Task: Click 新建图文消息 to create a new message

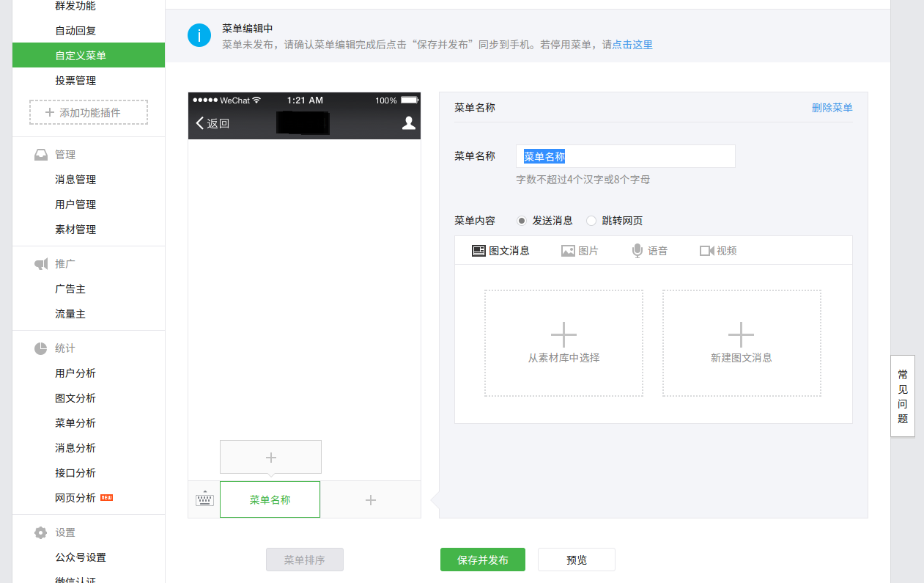Action: 742,342
